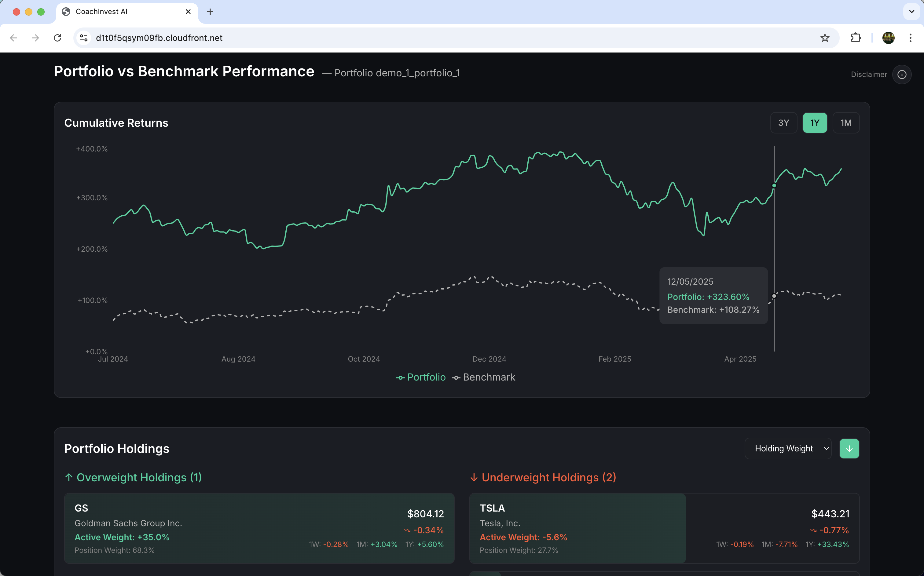Click the bookmark star icon
This screenshot has height=576, width=924.
(x=825, y=38)
